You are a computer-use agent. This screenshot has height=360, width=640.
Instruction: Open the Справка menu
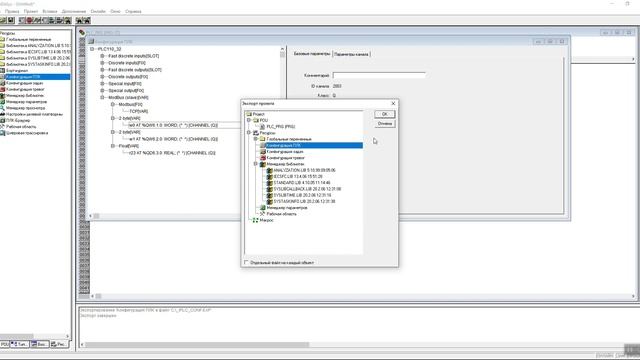133,11
